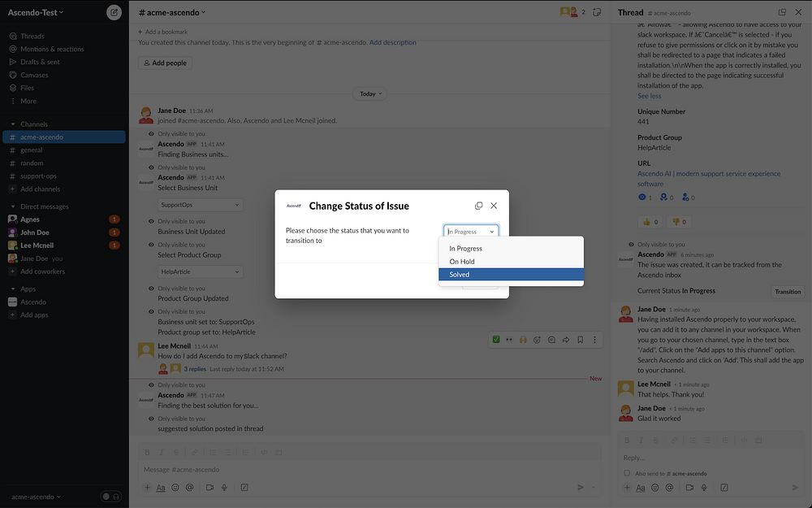
Task: Switch to the random channel
Action: pyautogui.click(x=32, y=163)
